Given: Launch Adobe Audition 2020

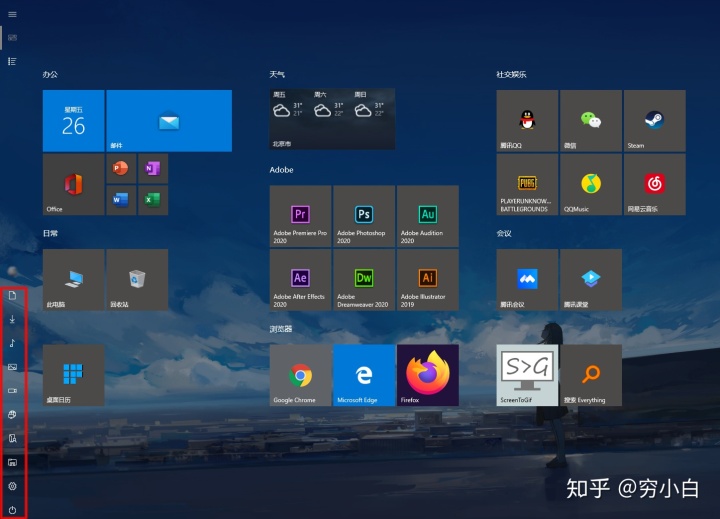Looking at the screenshot, I should point(428,216).
